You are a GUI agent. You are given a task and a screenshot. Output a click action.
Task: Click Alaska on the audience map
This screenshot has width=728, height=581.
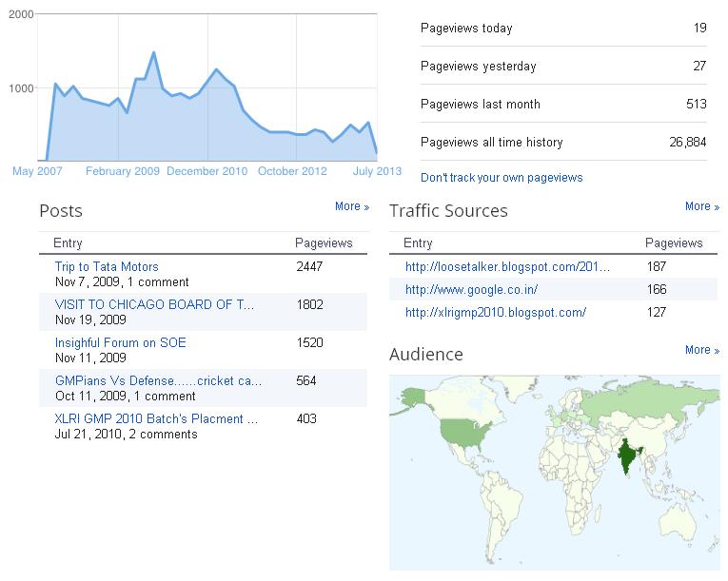point(412,398)
